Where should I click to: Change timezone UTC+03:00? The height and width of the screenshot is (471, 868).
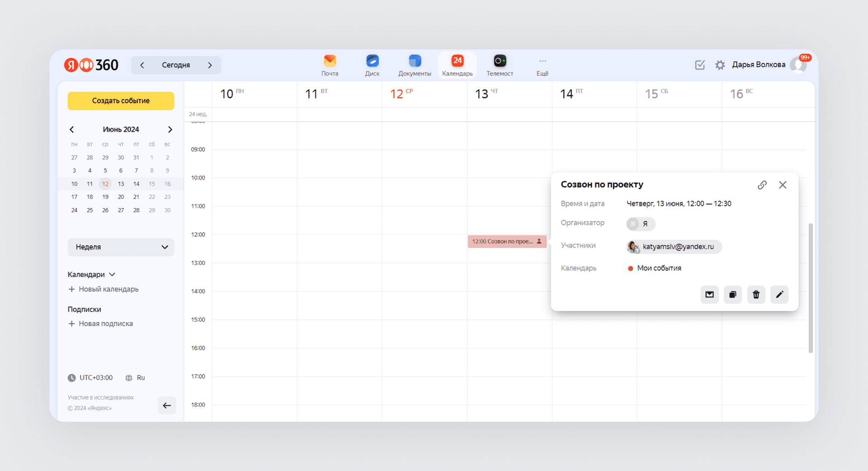pyautogui.click(x=90, y=378)
